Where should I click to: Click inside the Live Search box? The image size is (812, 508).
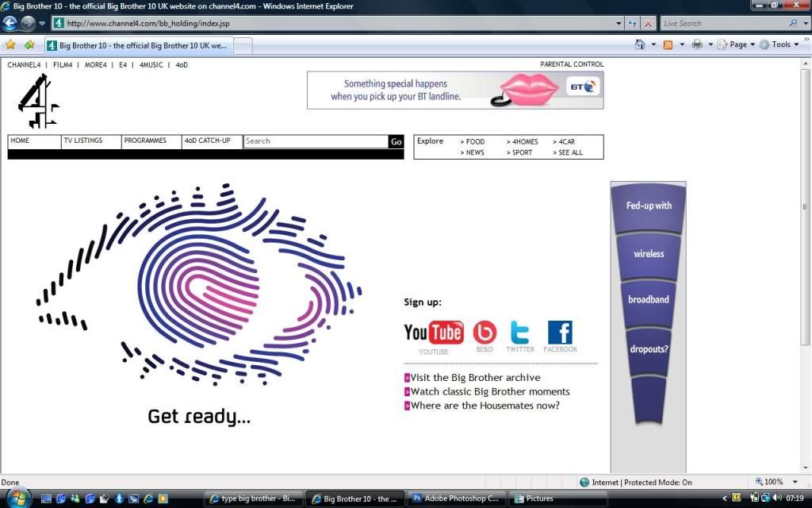(723, 23)
